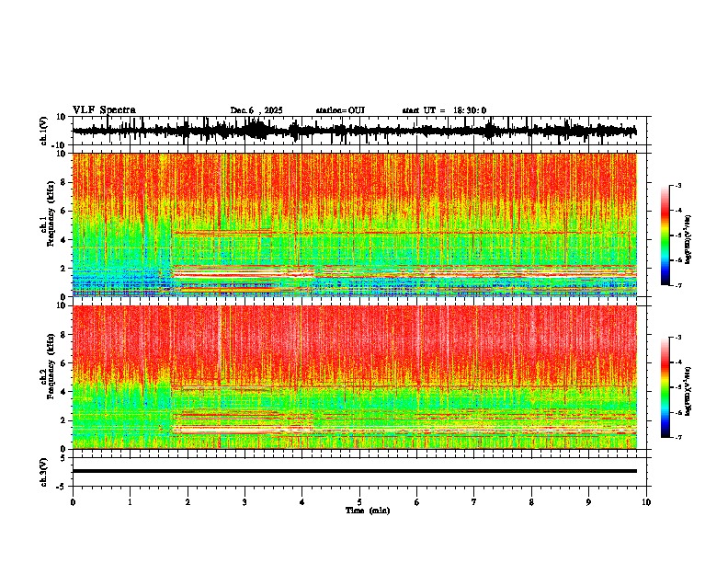Click the date "Dec. 6 , 2025"
The image size is (728, 563).
point(256,110)
